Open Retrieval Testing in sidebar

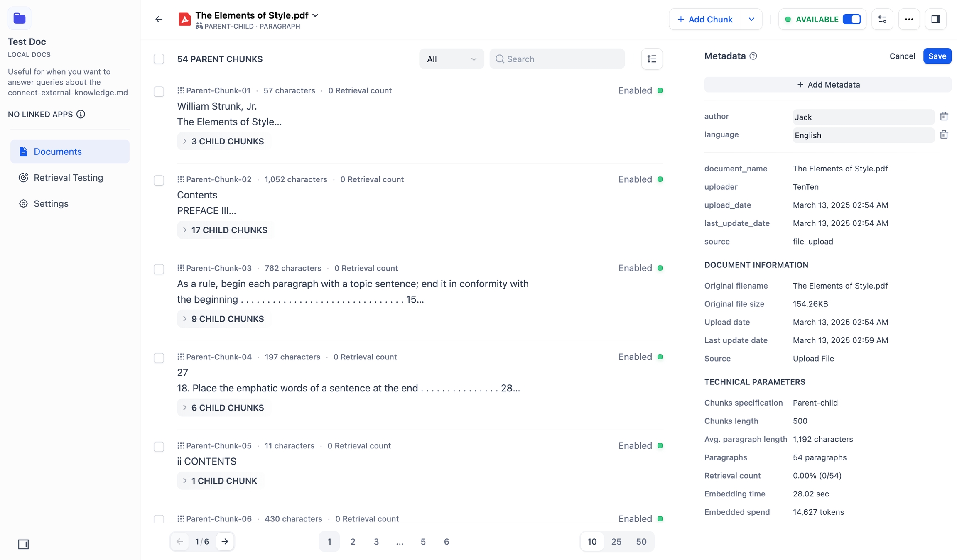click(x=68, y=178)
